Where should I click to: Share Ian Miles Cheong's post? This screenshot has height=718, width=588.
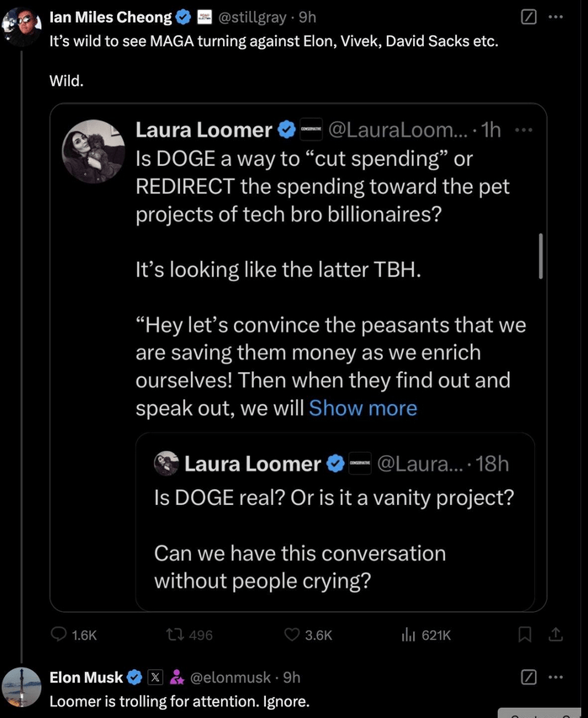(554, 635)
